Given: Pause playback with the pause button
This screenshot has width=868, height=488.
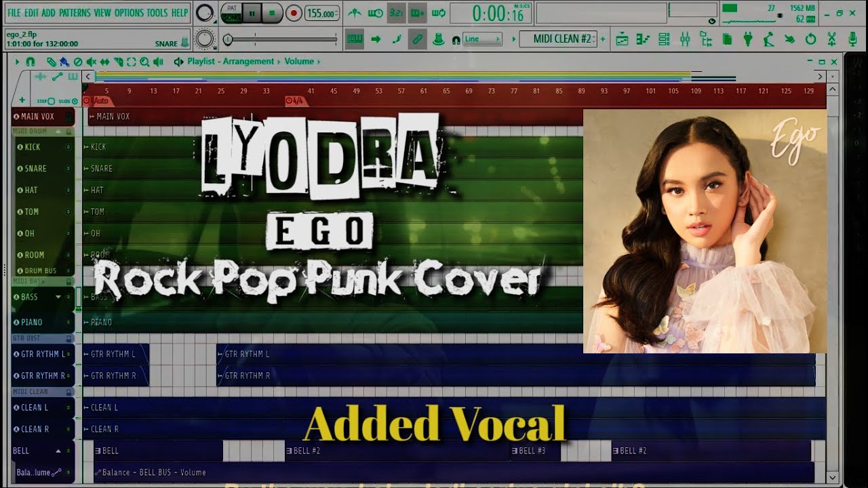Looking at the screenshot, I should (252, 13).
